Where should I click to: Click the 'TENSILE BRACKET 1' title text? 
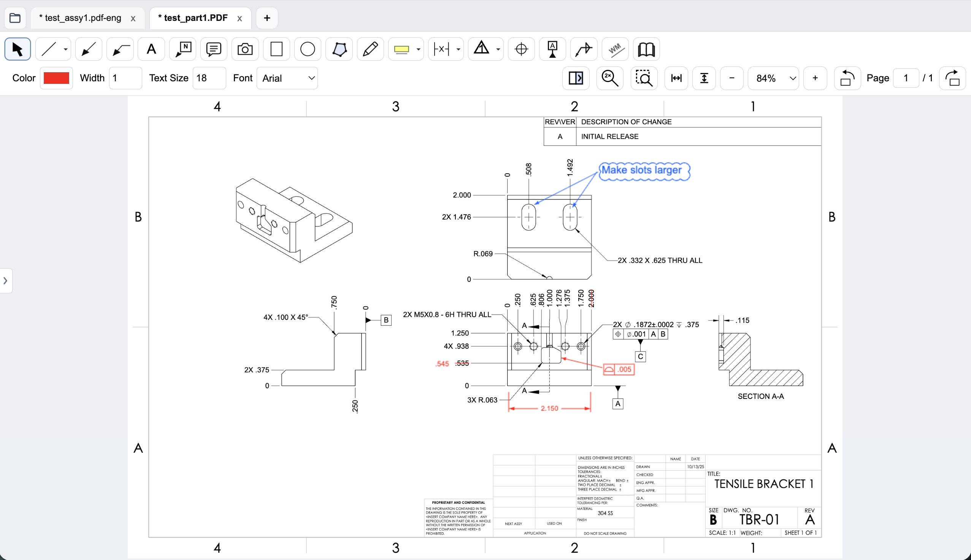(764, 484)
